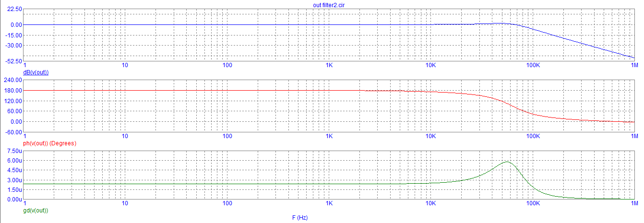
Task: Select the dB(v(out)) trace label
Action: click(36, 72)
